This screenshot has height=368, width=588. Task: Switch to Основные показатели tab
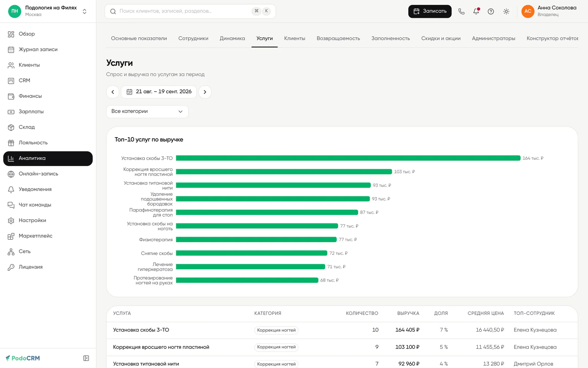click(139, 38)
